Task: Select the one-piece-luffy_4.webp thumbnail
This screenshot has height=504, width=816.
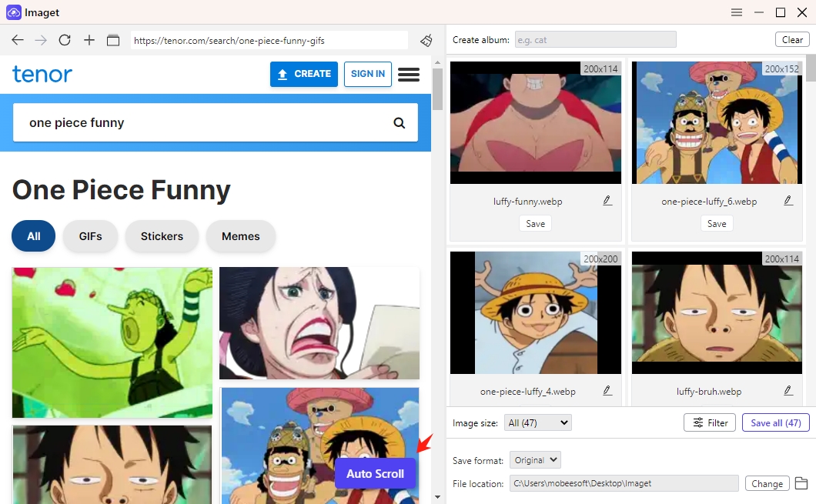Action: point(536,312)
